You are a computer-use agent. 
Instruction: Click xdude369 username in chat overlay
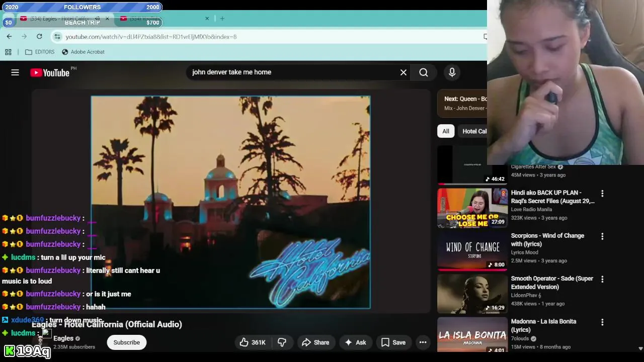27,320
